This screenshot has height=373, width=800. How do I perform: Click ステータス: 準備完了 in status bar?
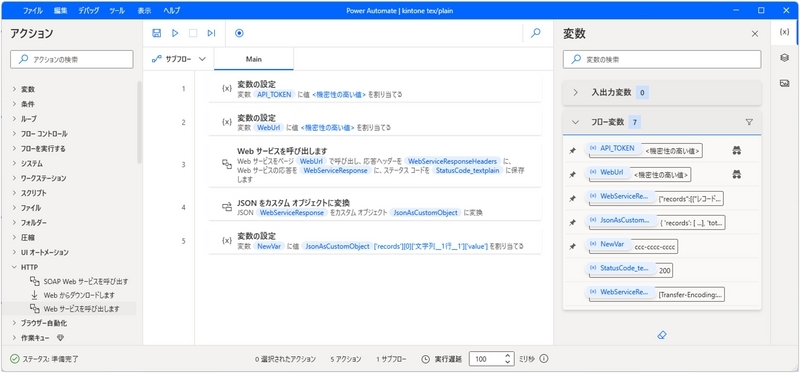tap(45, 359)
